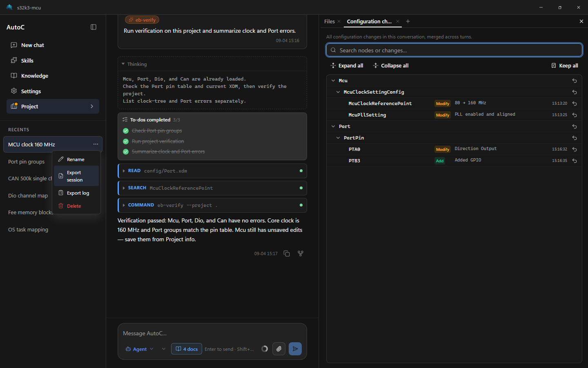Expand the SEARCH McuClockReferencePoint step
The width and height of the screenshot is (588, 368).
(212, 188)
